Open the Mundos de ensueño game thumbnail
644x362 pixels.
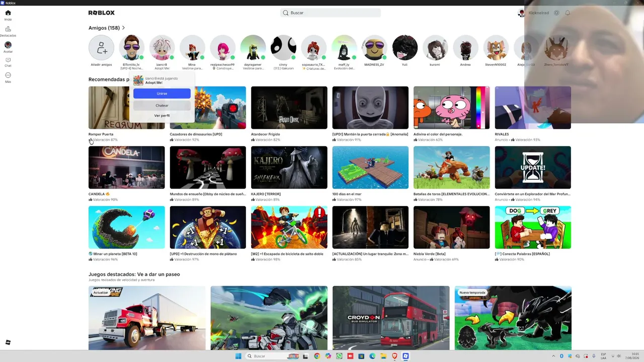(x=208, y=167)
